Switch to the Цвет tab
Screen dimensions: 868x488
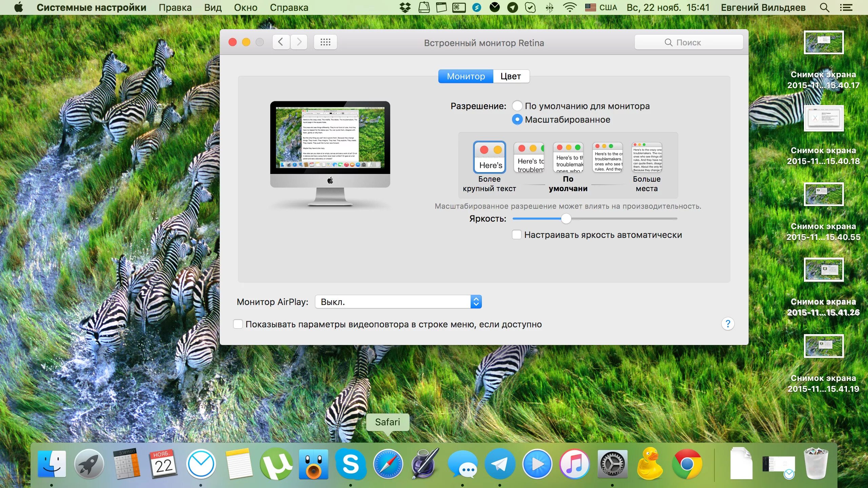tap(511, 76)
